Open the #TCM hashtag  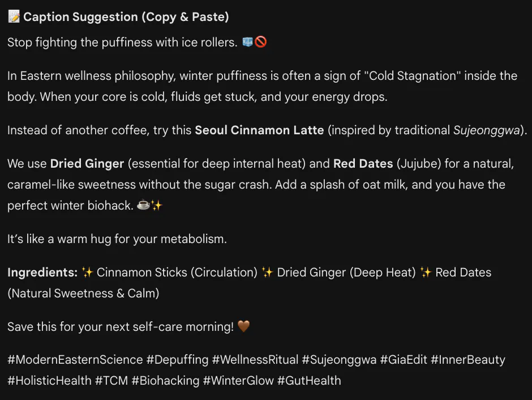pyautogui.click(x=111, y=381)
